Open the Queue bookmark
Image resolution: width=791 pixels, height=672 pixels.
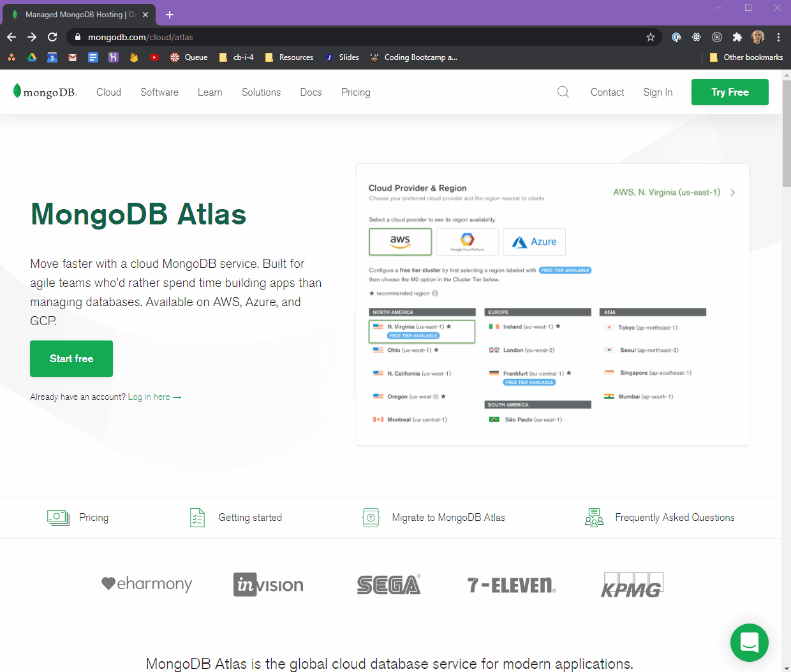pos(189,57)
